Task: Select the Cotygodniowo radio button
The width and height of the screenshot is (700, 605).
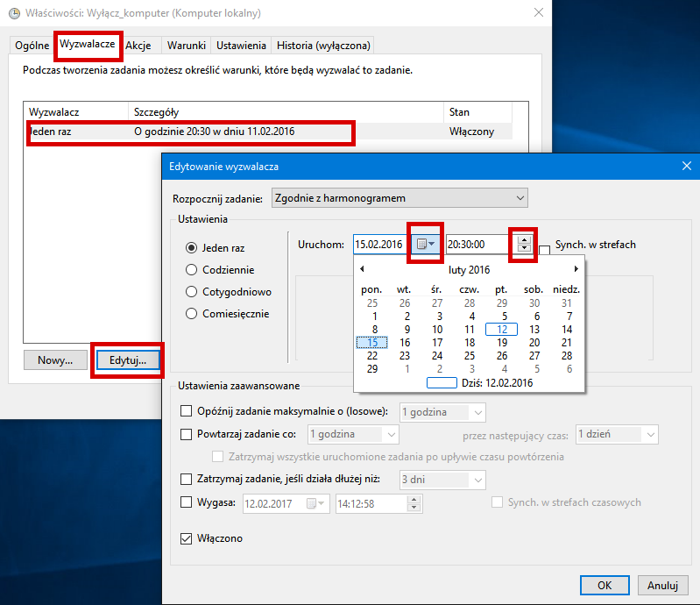Action: pyautogui.click(x=192, y=292)
